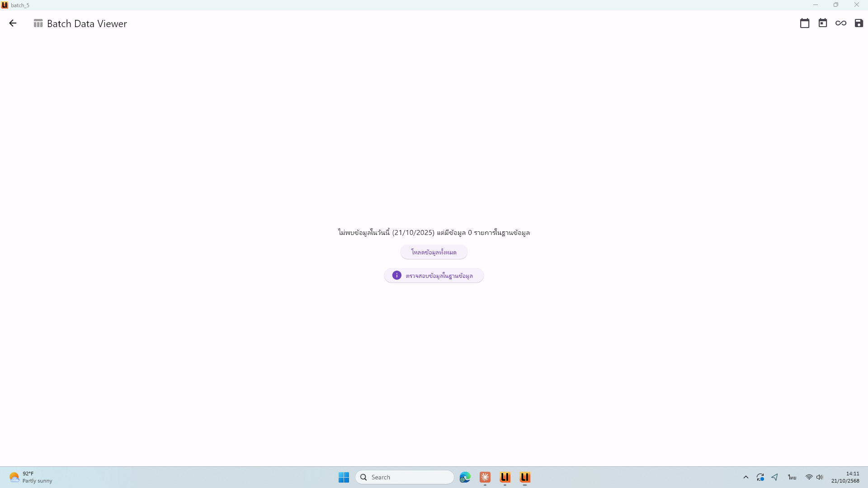This screenshot has width=868, height=488.
Task: Click the save disk icon
Action: [859, 23]
